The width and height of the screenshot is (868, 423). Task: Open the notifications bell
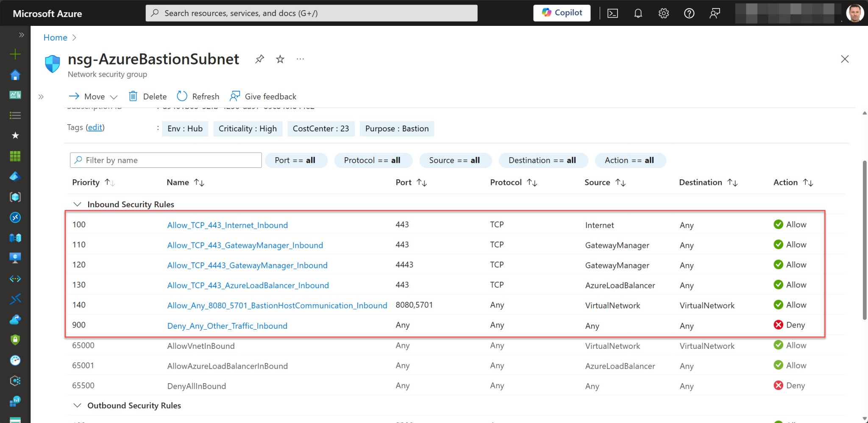click(x=638, y=13)
